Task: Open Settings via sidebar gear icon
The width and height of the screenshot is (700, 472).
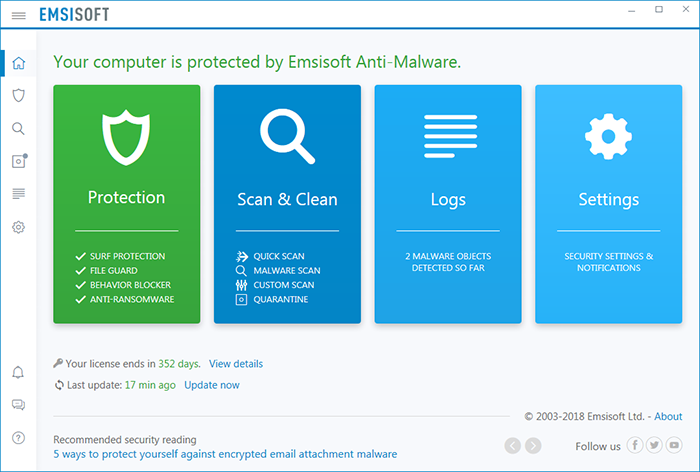Action: (18, 227)
